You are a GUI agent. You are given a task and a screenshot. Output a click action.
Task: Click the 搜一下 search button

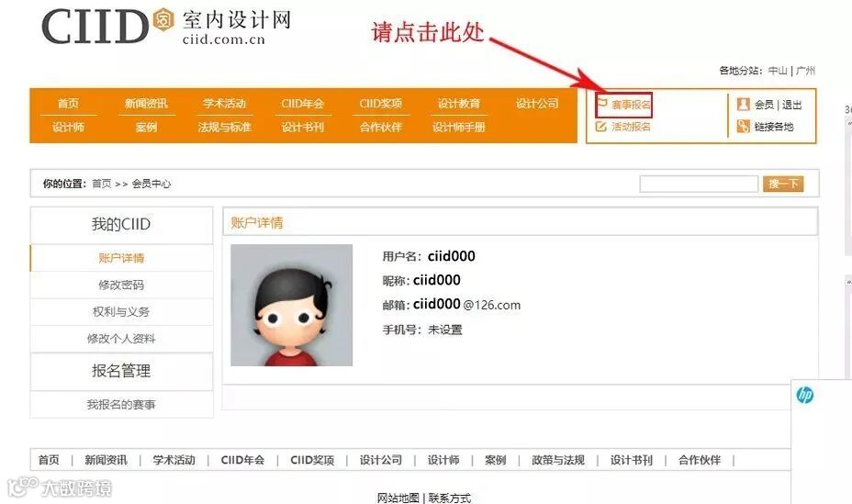pos(783,184)
